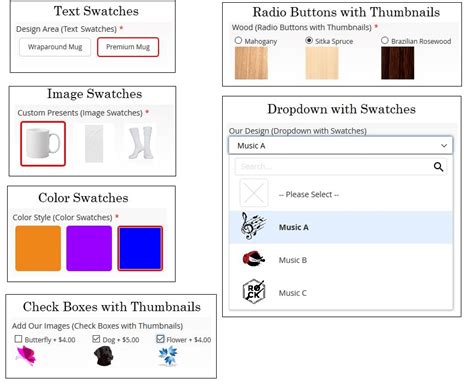This screenshot has width=474, height=390.
Task: Uncheck the Flower + $4.00 checkbox
Action: coord(160,339)
